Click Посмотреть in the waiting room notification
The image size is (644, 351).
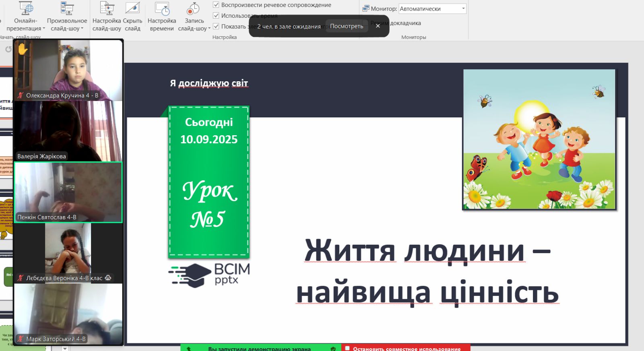pos(347,26)
